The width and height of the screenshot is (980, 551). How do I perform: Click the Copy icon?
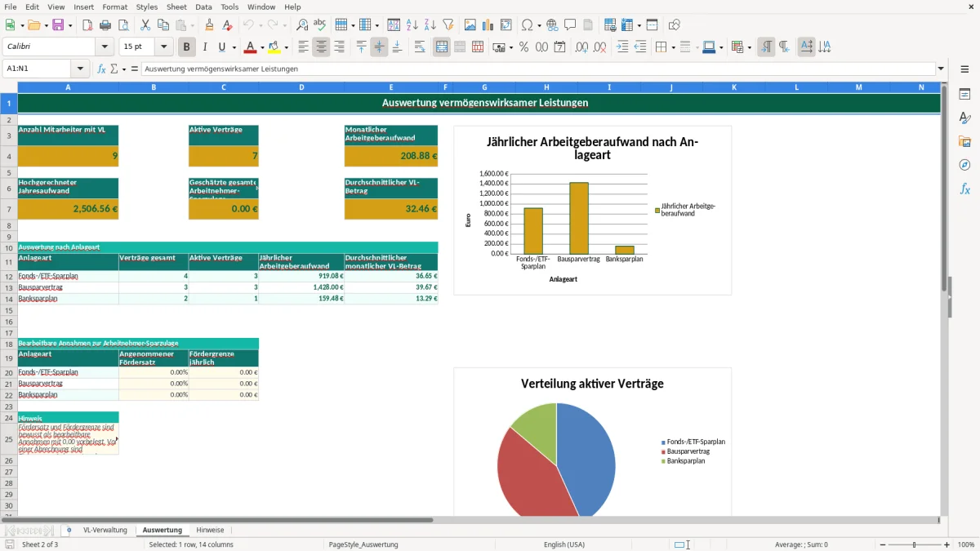[163, 25]
